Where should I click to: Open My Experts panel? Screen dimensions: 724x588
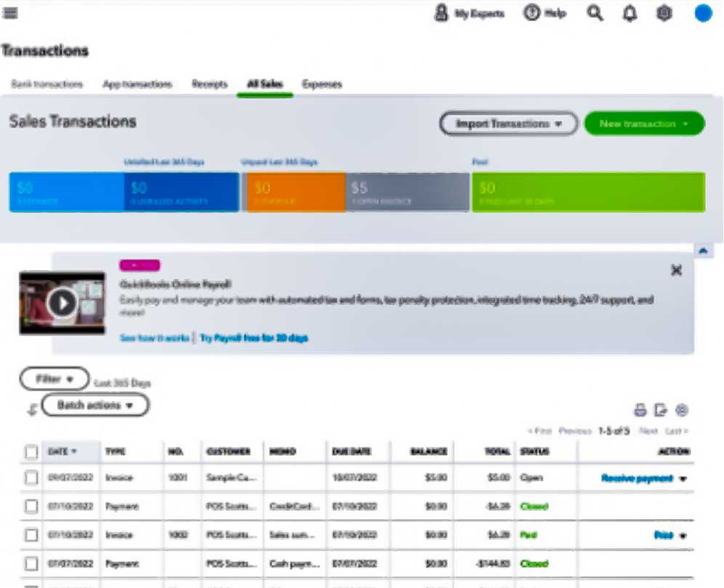pos(469,13)
